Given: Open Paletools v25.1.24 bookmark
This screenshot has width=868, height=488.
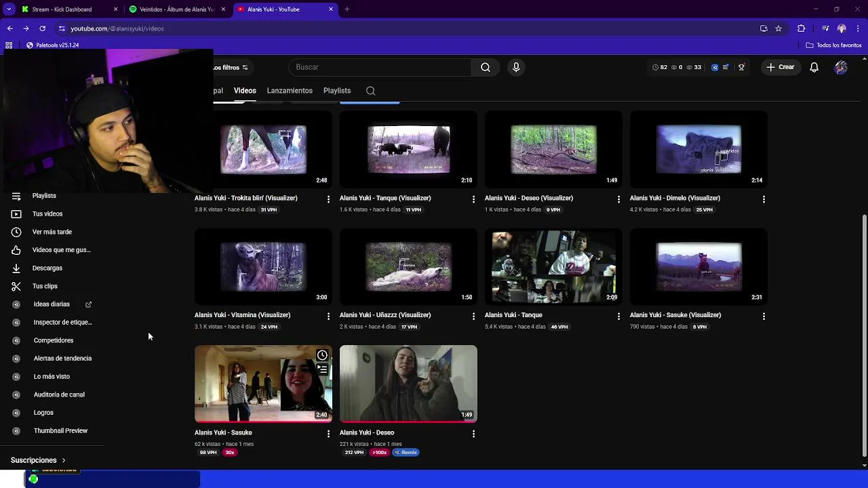Looking at the screenshot, I should pos(52,45).
